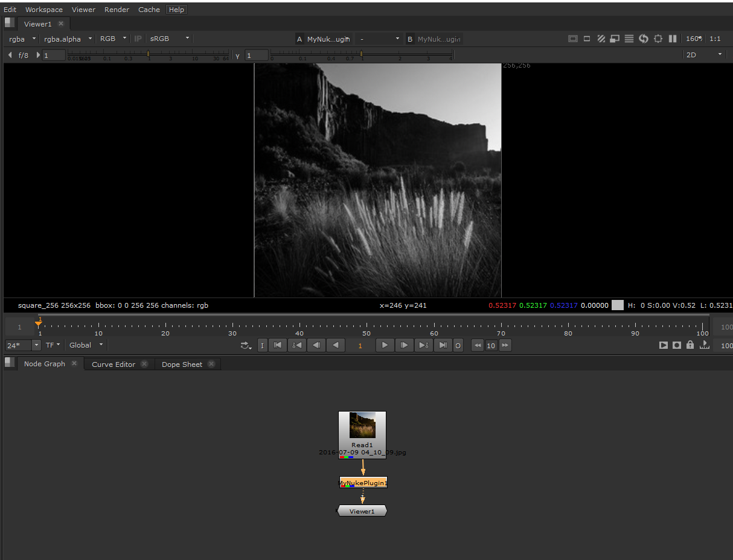Select the Read1 node thumbnail
This screenshot has width=733, height=560.
(362, 426)
